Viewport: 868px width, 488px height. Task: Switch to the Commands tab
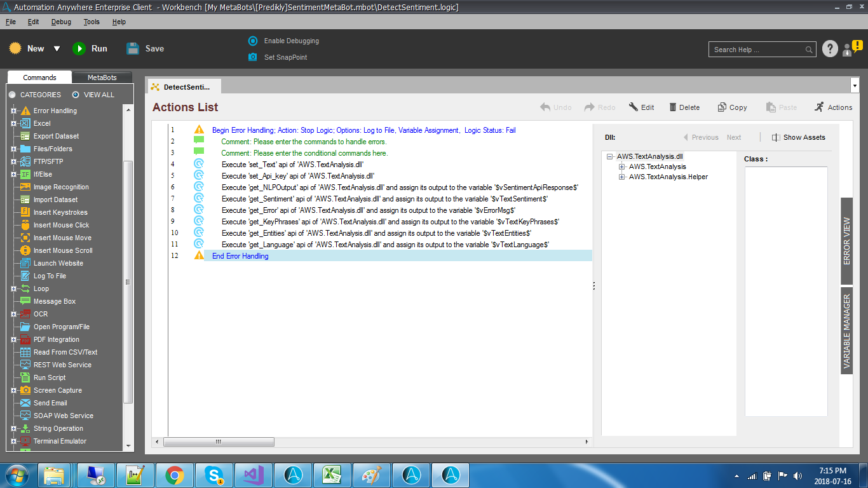pyautogui.click(x=39, y=78)
